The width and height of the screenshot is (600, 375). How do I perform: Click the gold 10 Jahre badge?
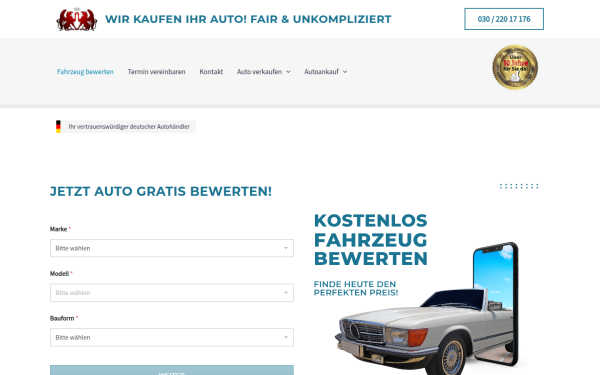[x=515, y=67]
